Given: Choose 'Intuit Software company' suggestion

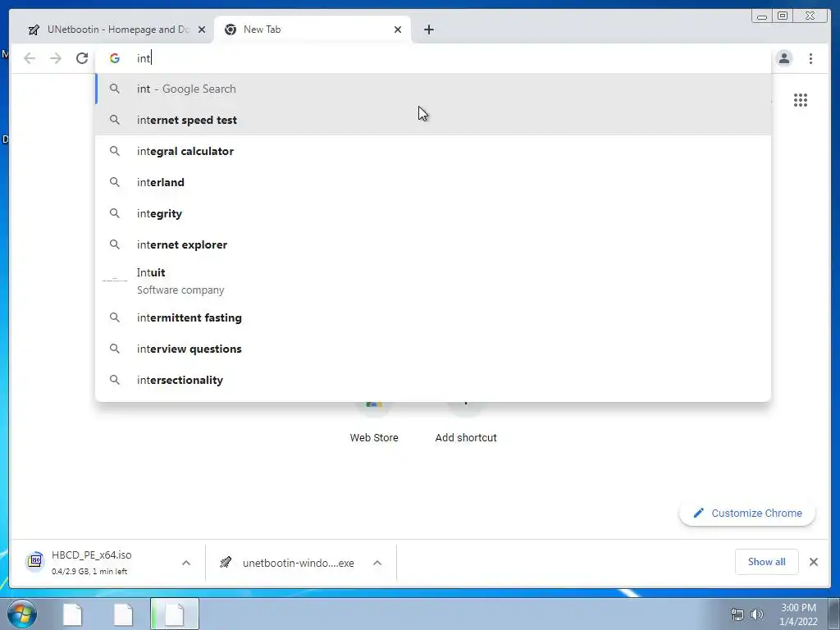Looking at the screenshot, I should (x=433, y=281).
